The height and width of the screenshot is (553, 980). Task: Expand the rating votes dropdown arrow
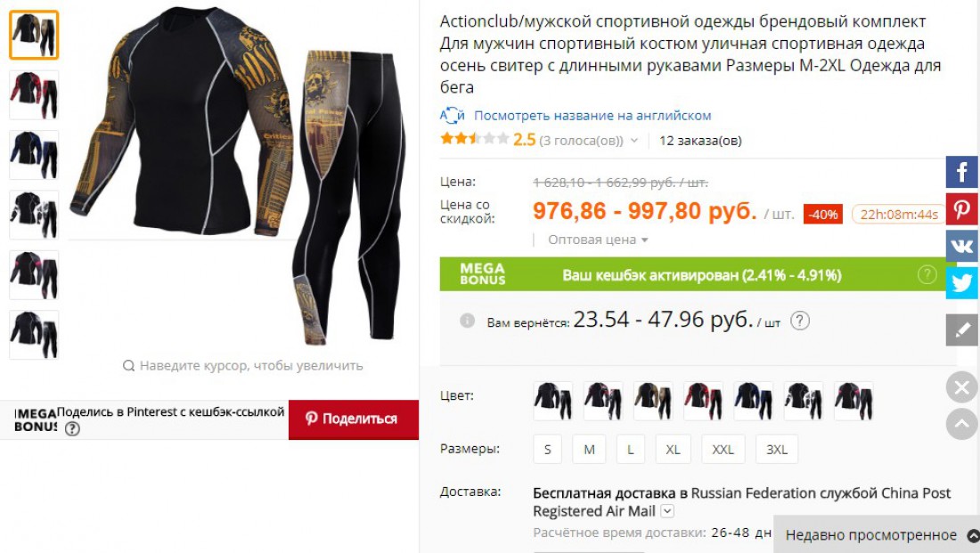point(634,141)
